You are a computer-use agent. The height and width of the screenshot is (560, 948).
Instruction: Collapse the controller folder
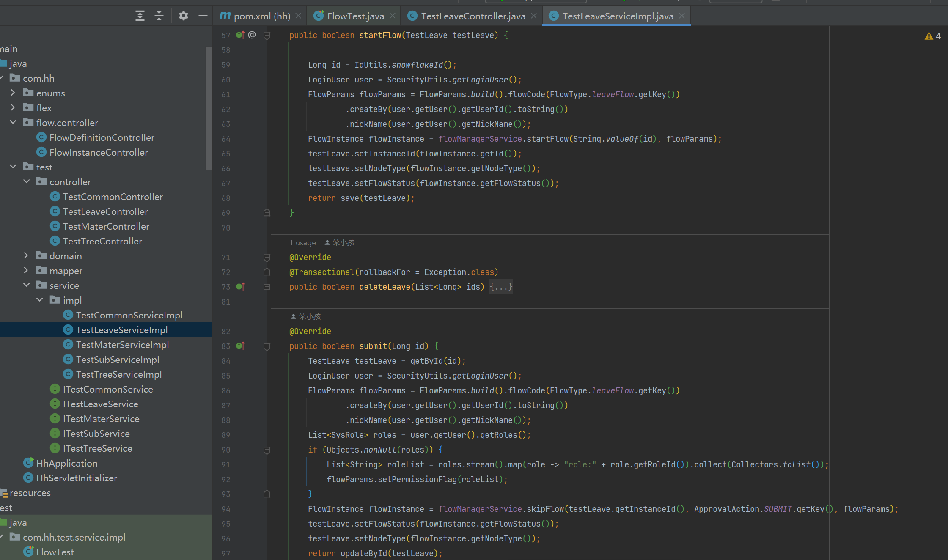(x=26, y=181)
